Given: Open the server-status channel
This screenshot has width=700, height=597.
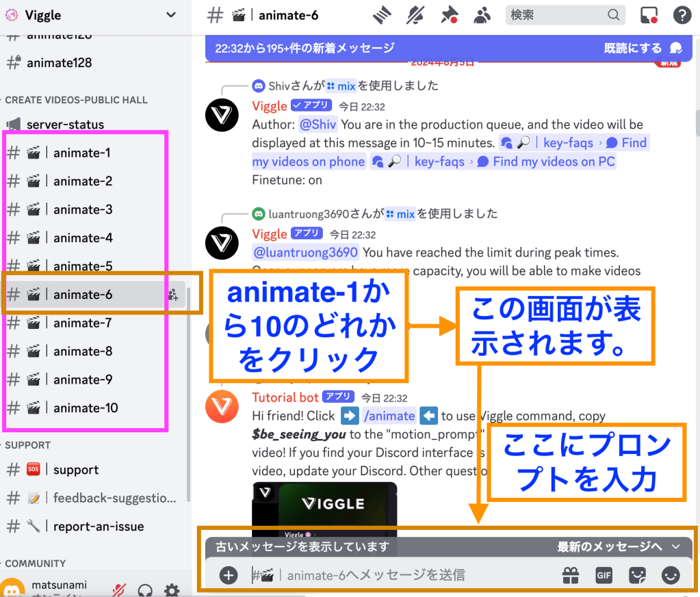Looking at the screenshot, I should point(65,124).
